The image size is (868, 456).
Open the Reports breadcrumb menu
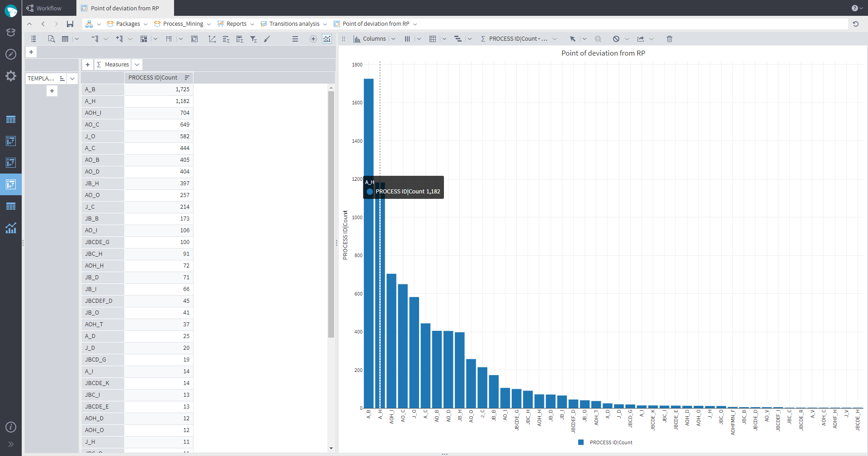click(236, 24)
